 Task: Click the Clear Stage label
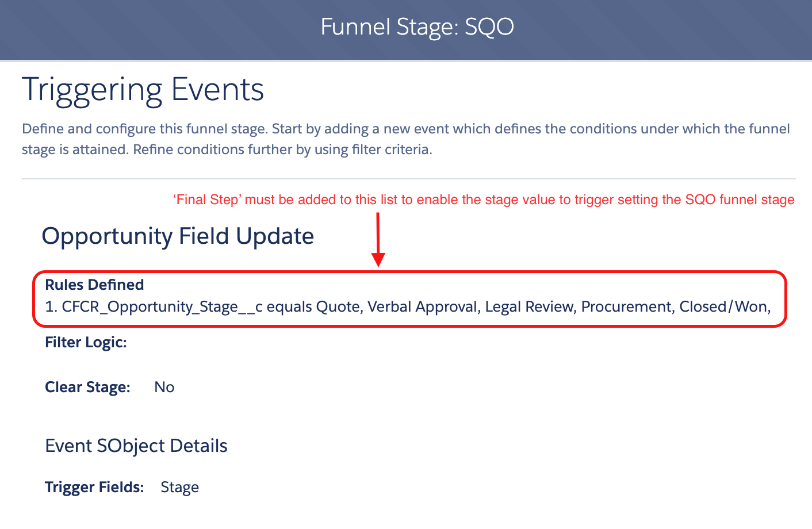click(87, 388)
